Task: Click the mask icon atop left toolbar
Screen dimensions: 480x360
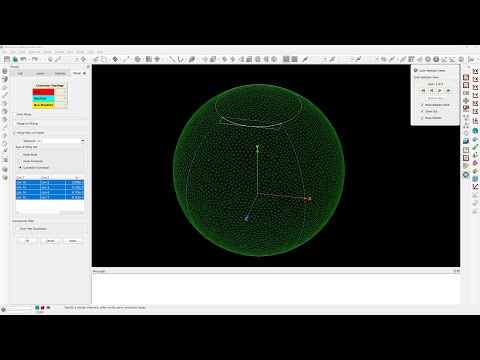Action: (x=5, y=71)
